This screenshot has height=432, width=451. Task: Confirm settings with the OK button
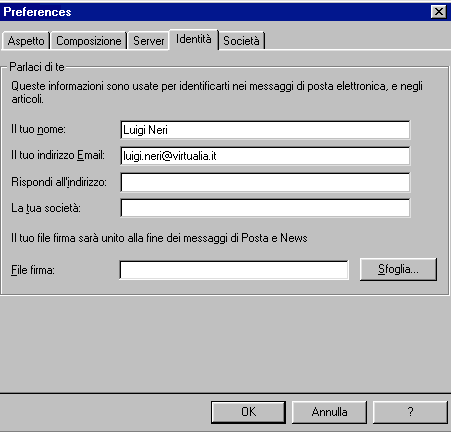click(x=248, y=412)
